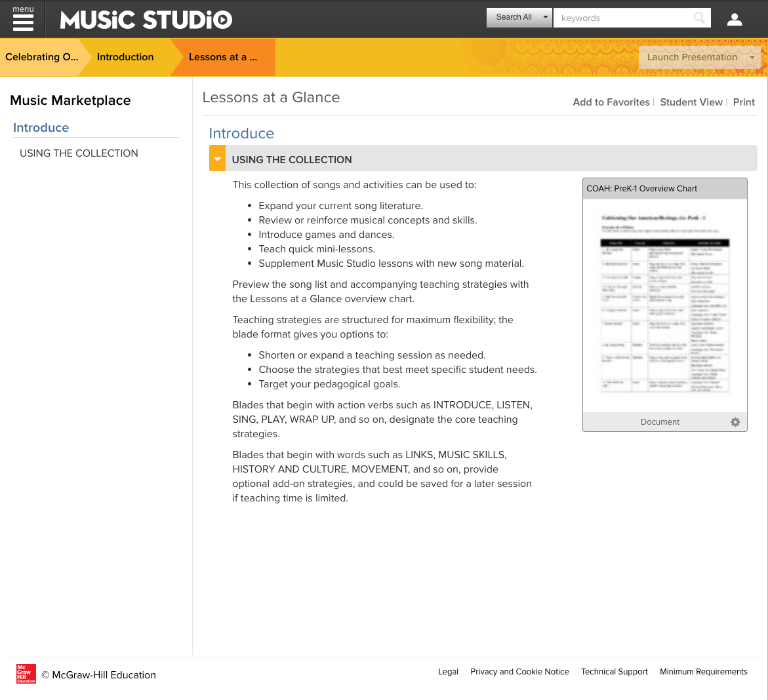Viewport: 768px width, 700px height.
Task: Open the user profile icon
Action: [x=734, y=19]
